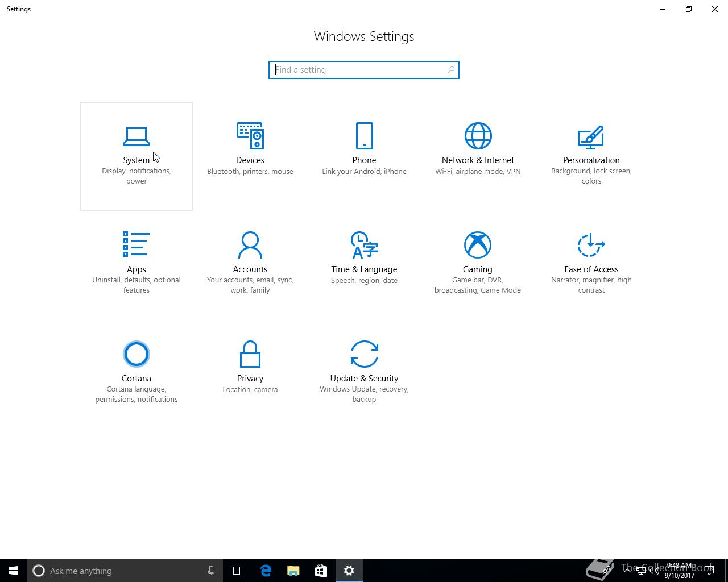The height and width of the screenshot is (582, 728).
Task: Minimize the Settings window
Action: coord(663,9)
